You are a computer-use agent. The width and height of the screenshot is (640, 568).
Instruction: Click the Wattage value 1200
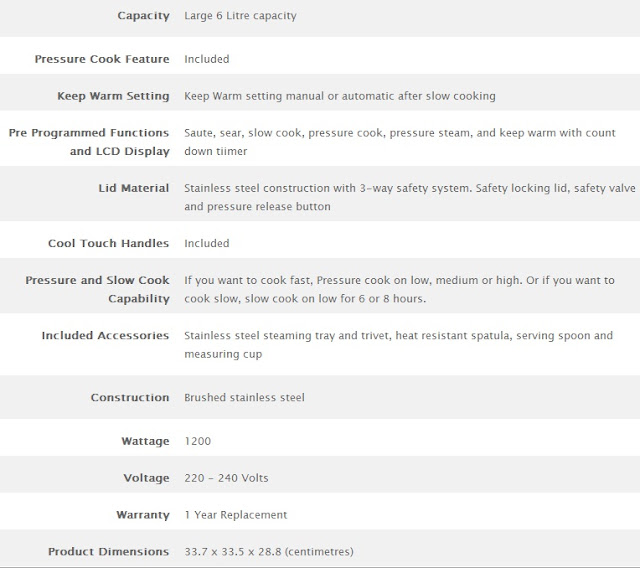(x=198, y=441)
